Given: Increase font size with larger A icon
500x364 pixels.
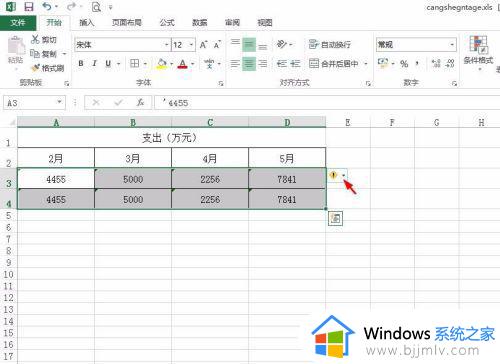Looking at the screenshot, I should (x=203, y=45).
